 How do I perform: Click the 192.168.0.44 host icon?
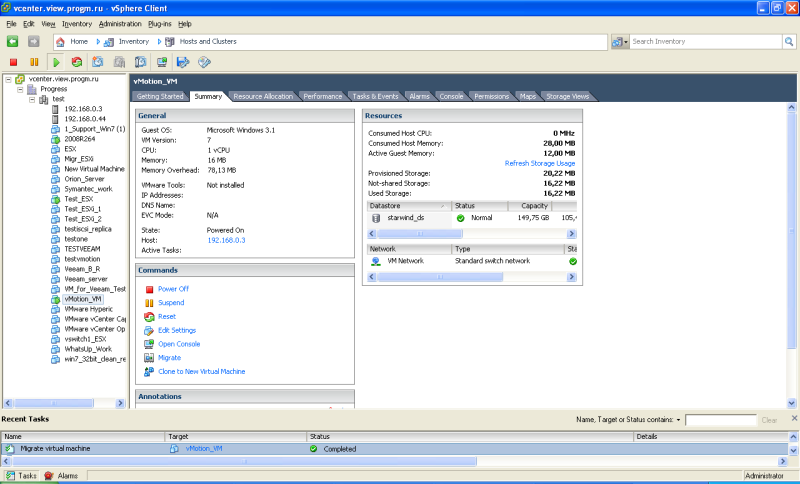55,119
